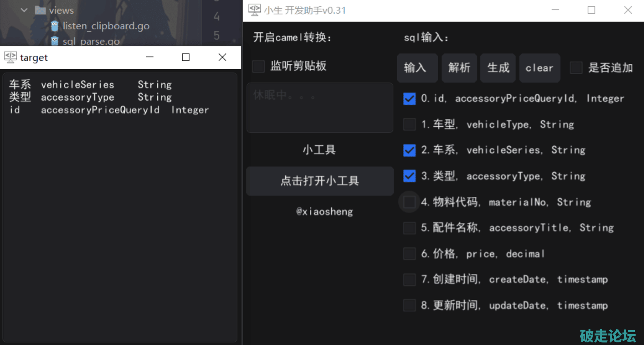Click the Go file icon beside sql_parse.go

[x=55, y=41]
